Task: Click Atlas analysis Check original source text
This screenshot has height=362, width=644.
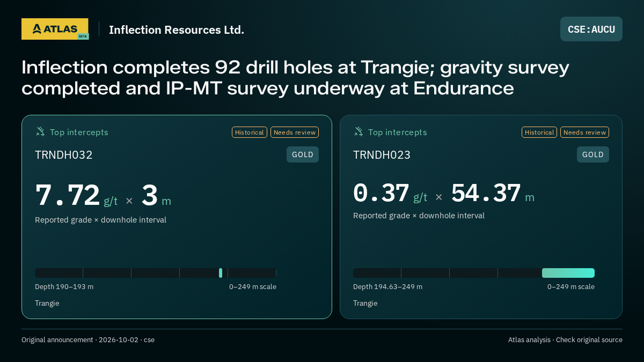Action: pos(565,340)
